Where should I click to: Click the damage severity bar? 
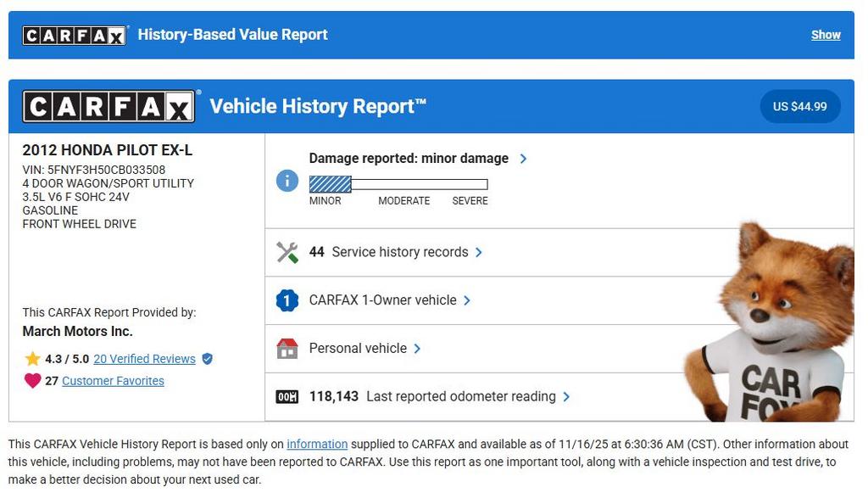coord(398,184)
